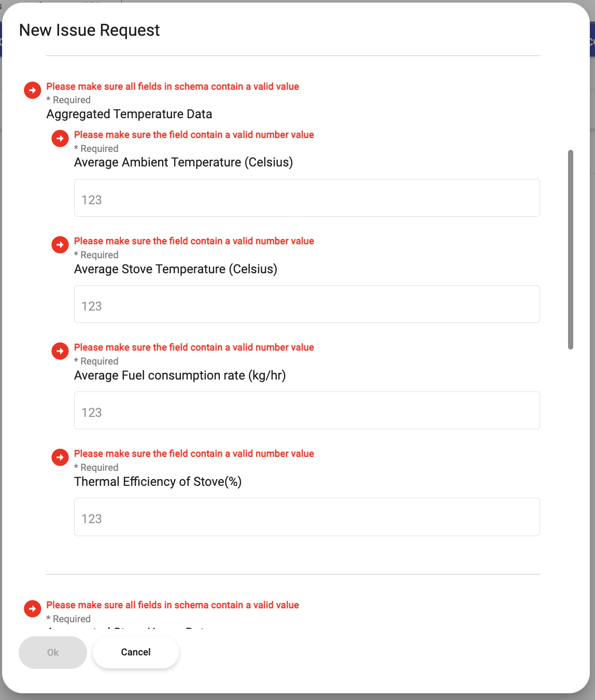Click the Aggregated Temperature Data section heading
The height and width of the screenshot is (700, 595).
pos(129,114)
